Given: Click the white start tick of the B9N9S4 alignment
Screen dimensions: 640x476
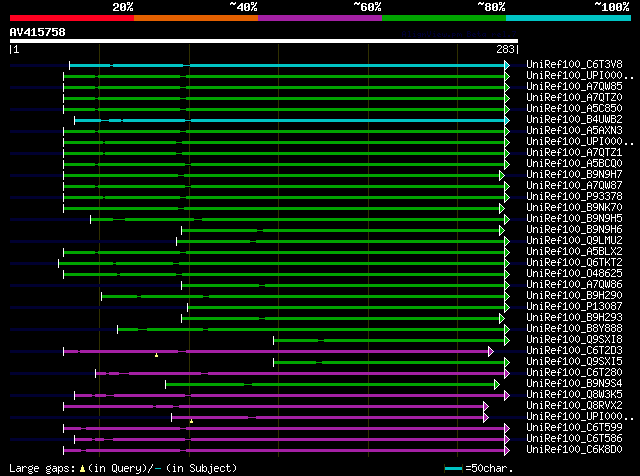Looking at the screenshot, I should [166, 385].
